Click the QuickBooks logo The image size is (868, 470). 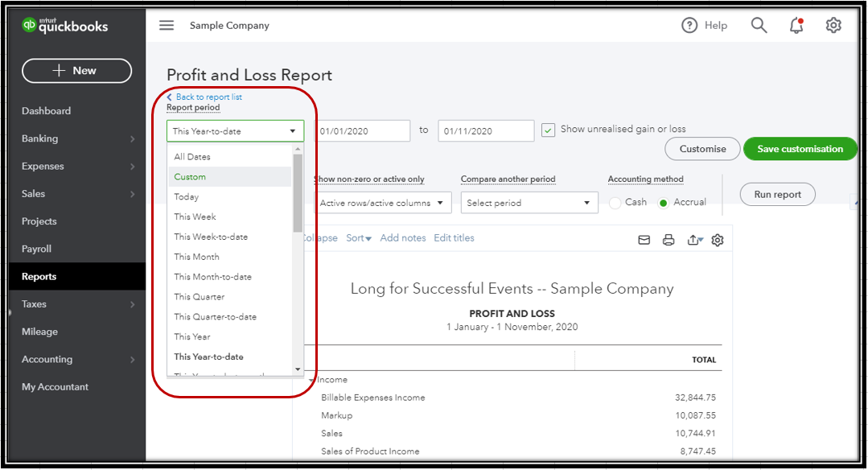click(x=65, y=26)
